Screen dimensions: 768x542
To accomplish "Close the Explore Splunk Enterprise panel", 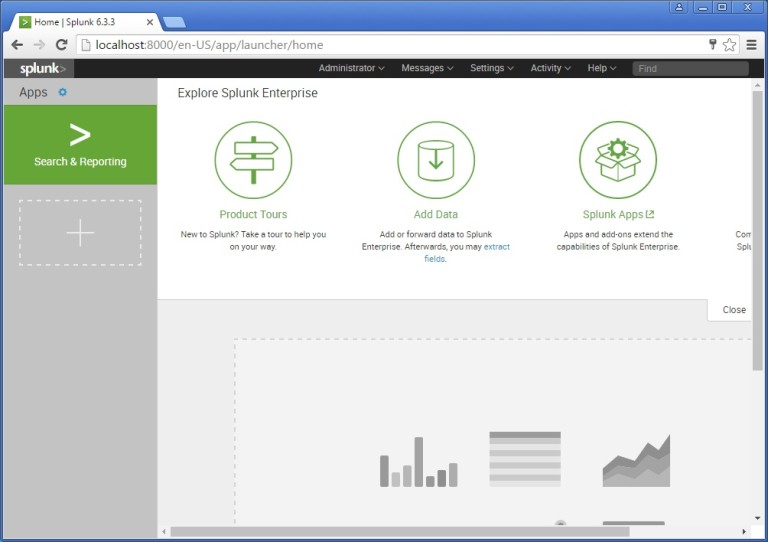I will (x=734, y=310).
